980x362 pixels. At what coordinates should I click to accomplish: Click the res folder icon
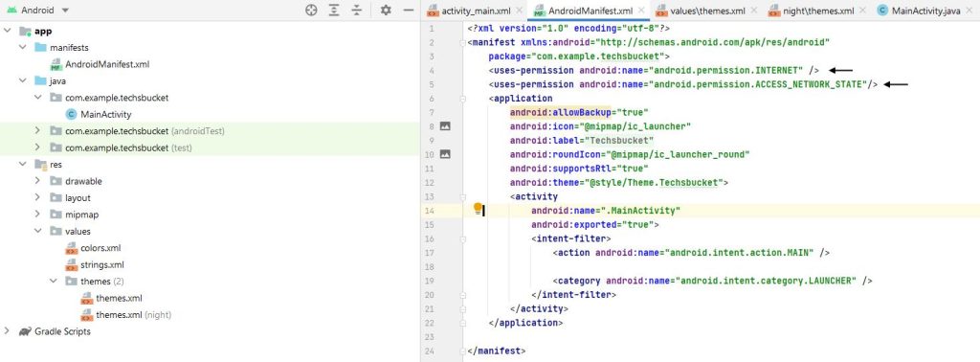(x=40, y=165)
